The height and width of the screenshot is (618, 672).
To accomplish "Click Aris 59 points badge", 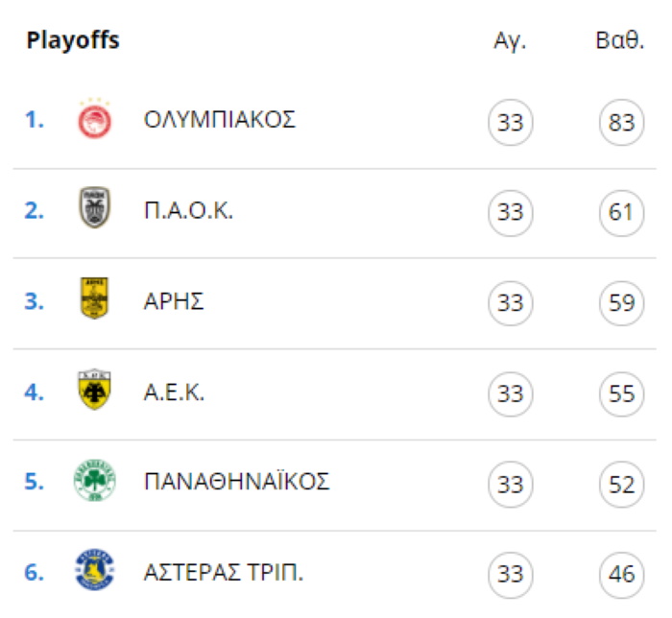I will coord(621,303).
